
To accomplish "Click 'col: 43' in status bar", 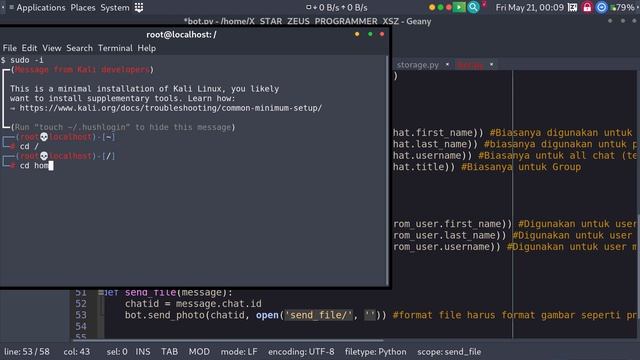I will 77,352.
